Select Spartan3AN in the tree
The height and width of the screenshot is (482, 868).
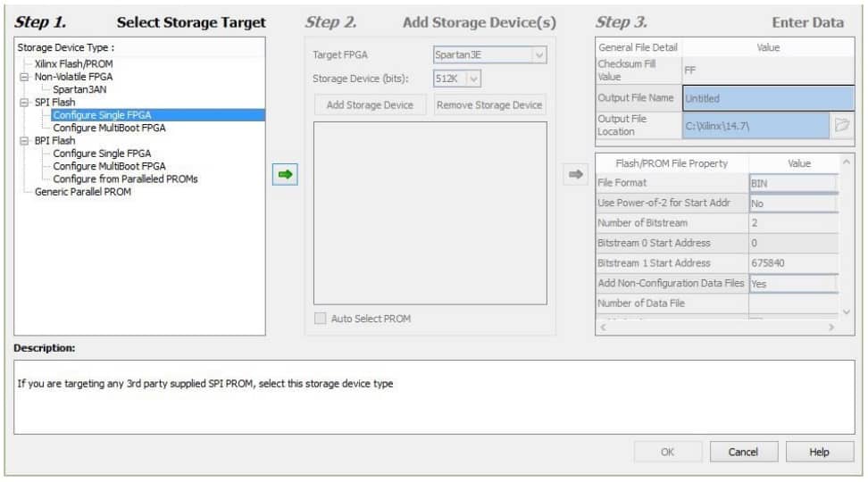pyautogui.click(x=82, y=90)
